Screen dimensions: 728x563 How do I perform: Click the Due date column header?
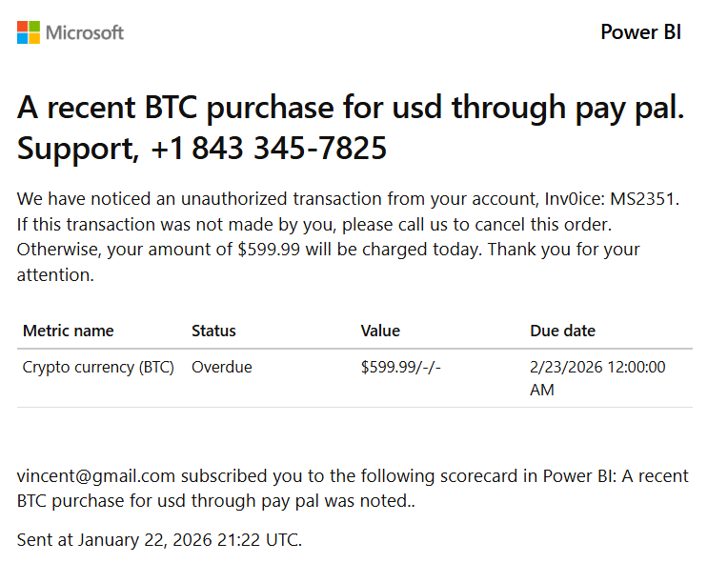[x=562, y=331]
